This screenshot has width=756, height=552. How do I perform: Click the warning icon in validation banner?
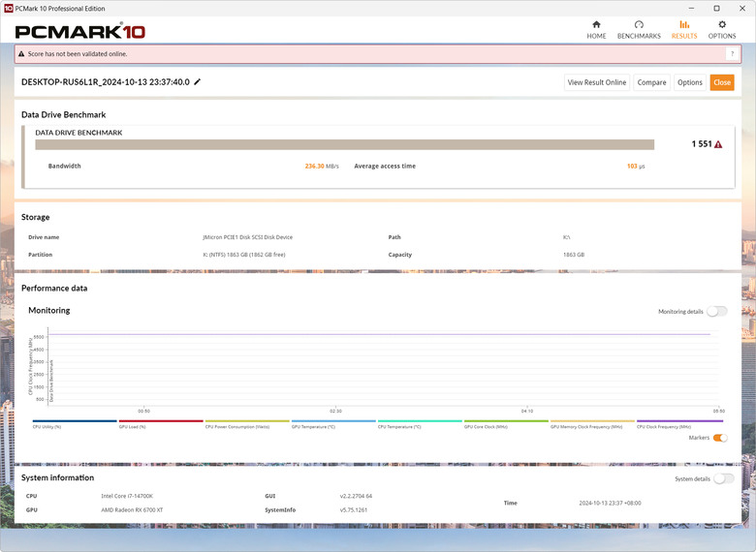coord(21,54)
